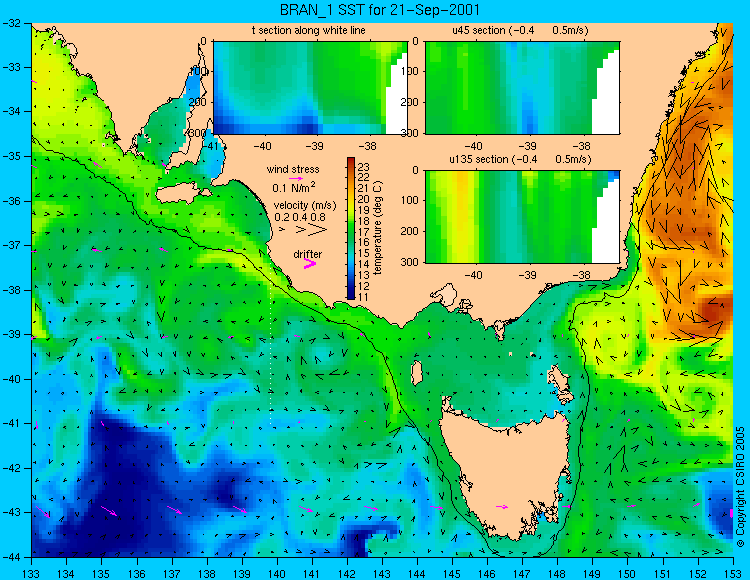Open the u45 section inset plot
This screenshot has height=580, width=750.
522,88
